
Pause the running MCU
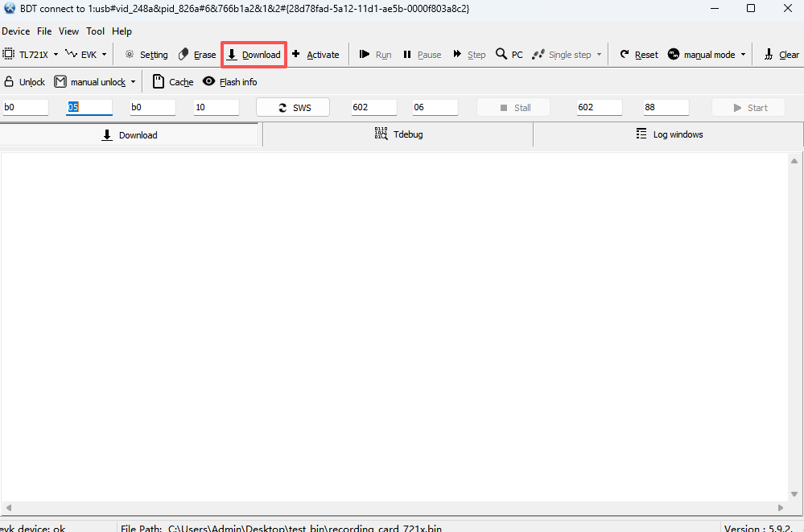click(x=422, y=55)
